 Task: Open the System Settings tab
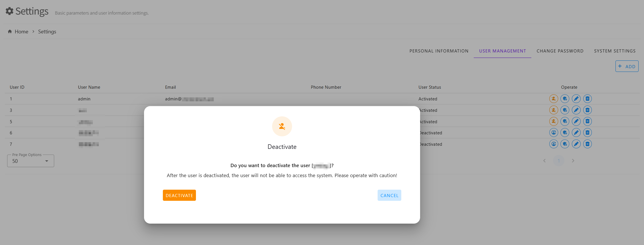(615, 51)
